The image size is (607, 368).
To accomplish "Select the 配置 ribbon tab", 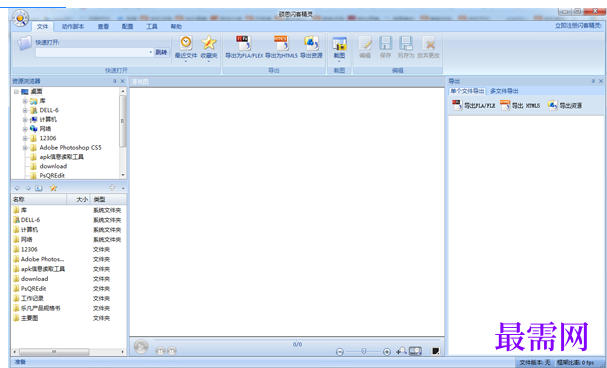I will coord(127,26).
